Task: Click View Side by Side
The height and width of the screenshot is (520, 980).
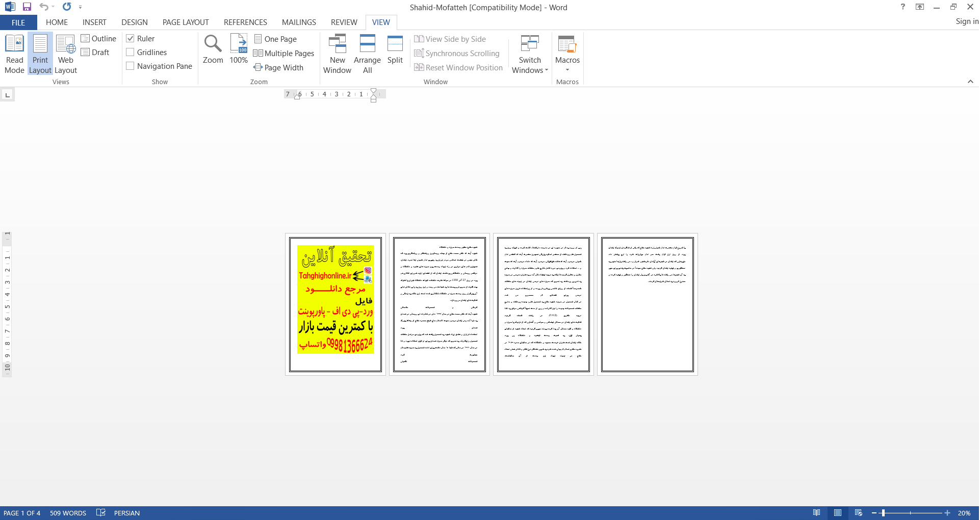Action: pos(450,39)
